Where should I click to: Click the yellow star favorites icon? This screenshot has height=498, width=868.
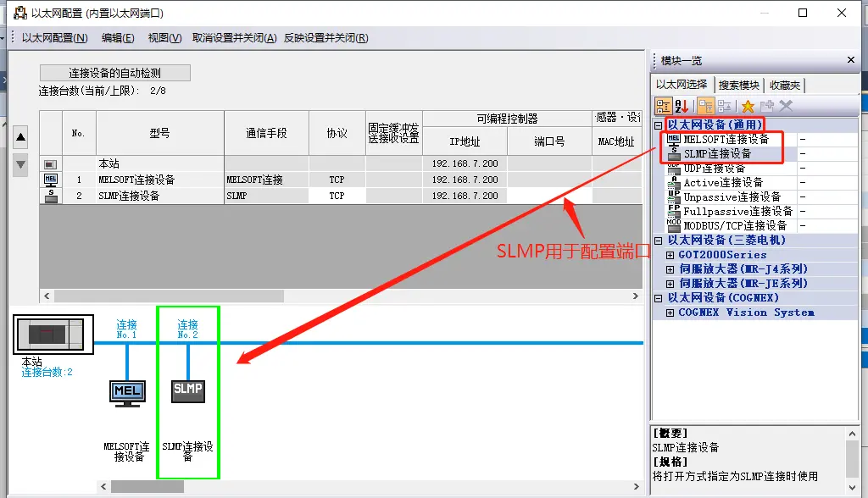point(748,106)
